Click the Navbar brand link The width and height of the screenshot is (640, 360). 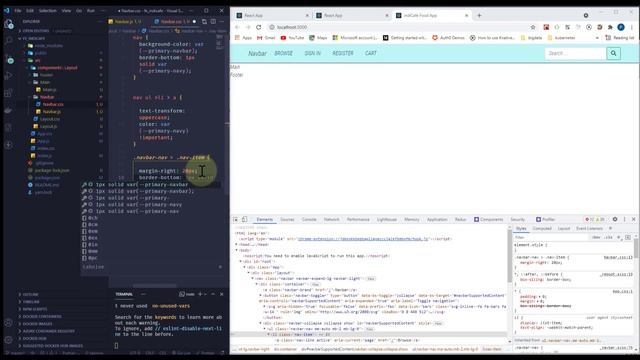click(x=257, y=53)
